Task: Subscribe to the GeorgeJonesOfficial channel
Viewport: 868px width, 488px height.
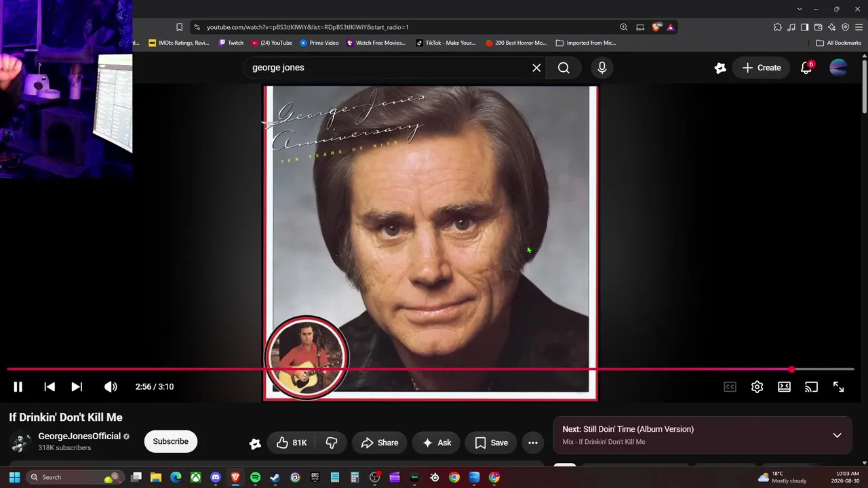Action: point(170,441)
